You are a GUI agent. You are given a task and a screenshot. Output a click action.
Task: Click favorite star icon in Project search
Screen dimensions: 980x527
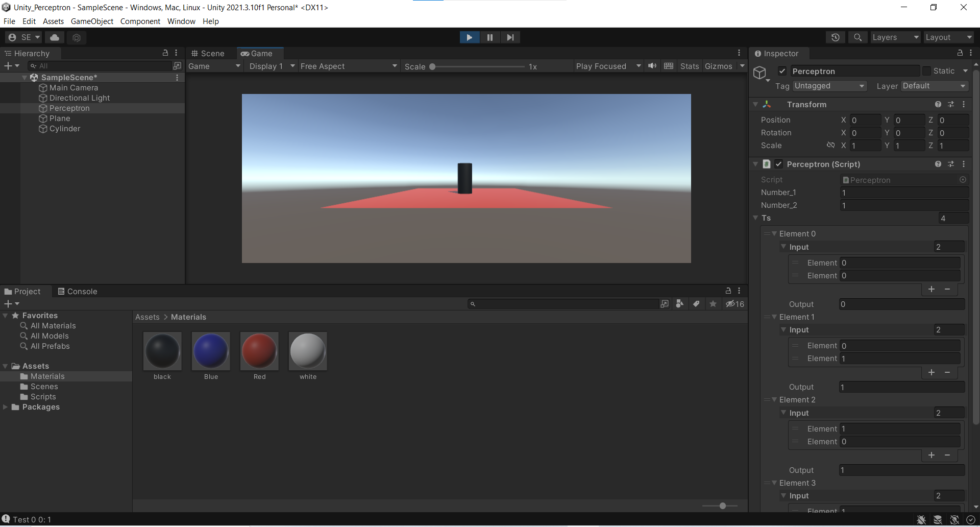[713, 304]
